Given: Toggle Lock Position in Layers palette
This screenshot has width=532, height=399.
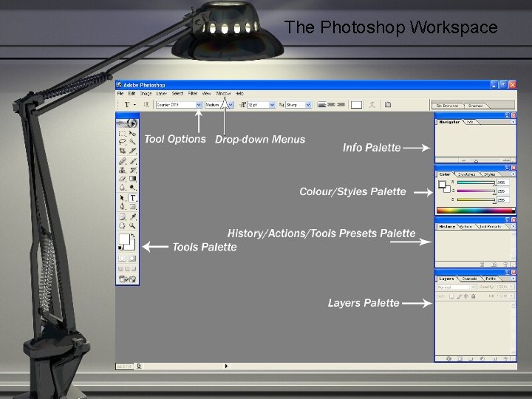Looking at the screenshot, I should tap(466, 296).
